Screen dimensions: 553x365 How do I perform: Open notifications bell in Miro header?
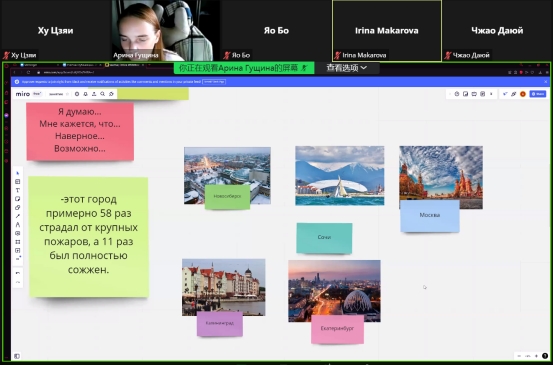(x=85, y=94)
